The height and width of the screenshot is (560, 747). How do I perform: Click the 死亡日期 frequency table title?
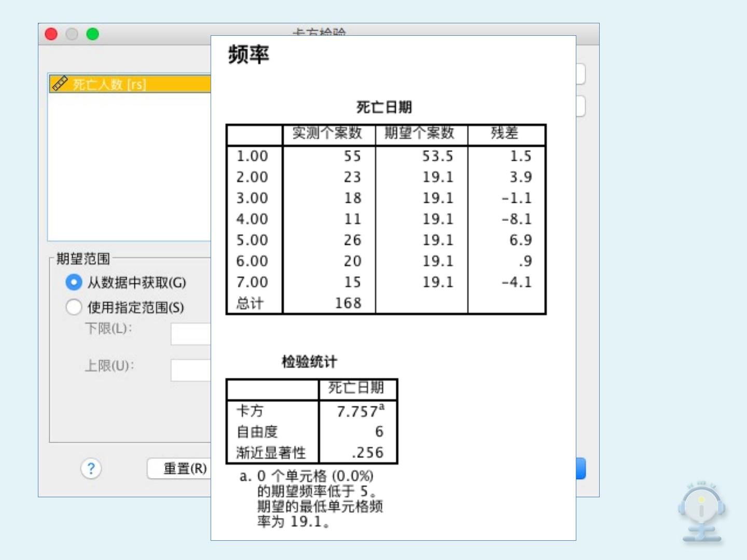384,107
